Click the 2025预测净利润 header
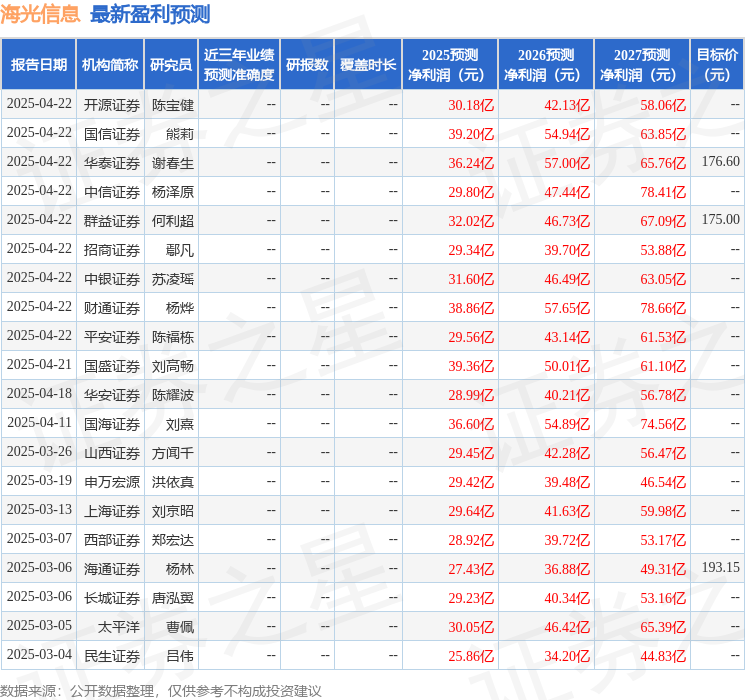The width and height of the screenshot is (745, 700). (450, 65)
